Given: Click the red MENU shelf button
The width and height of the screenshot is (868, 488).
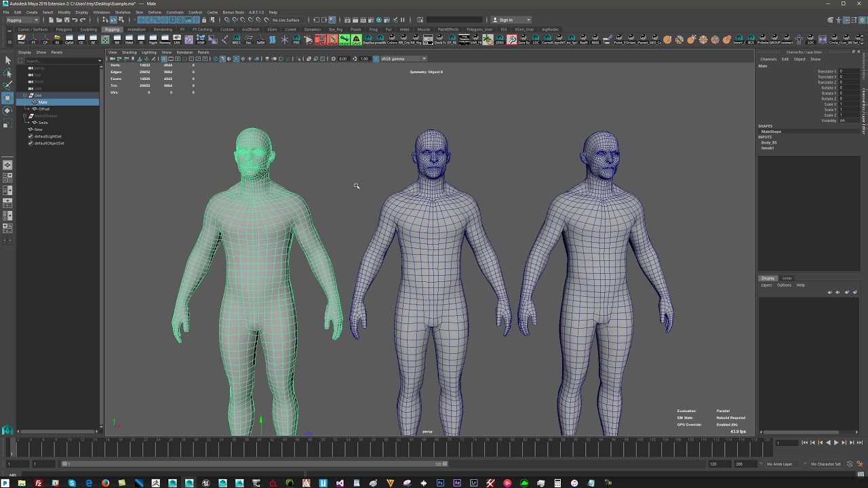Looking at the screenshot, I should (x=320, y=40).
